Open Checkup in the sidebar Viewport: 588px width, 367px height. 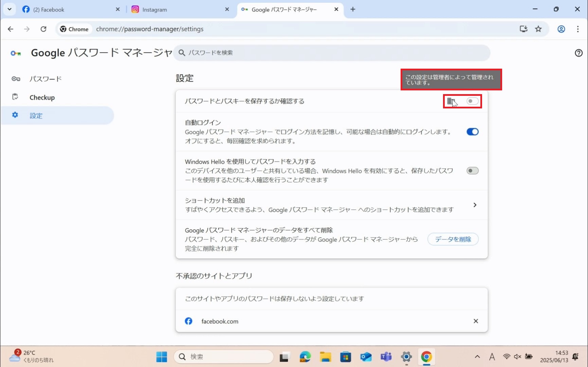tap(42, 98)
